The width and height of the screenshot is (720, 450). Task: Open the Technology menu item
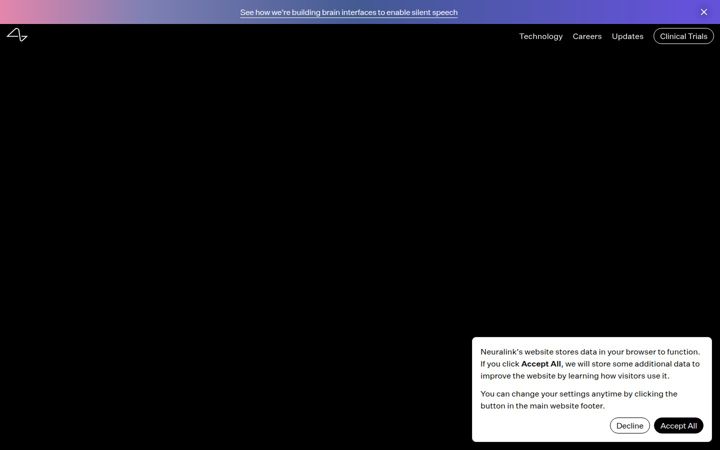click(x=540, y=36)
